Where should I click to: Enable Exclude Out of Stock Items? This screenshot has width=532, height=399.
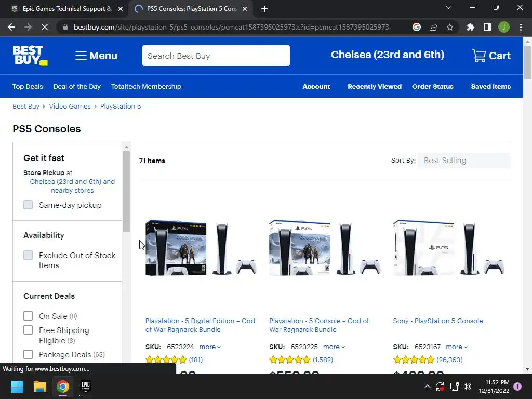point(28,255)
